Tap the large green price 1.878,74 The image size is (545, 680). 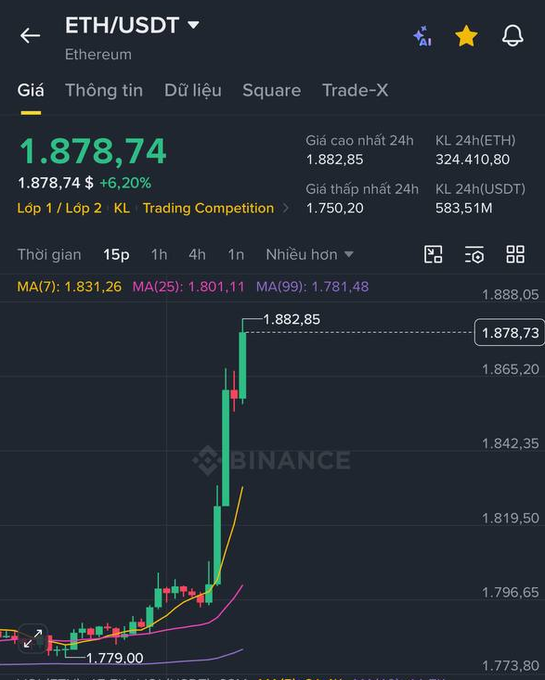pyautogui.click(x=93, y=151)
